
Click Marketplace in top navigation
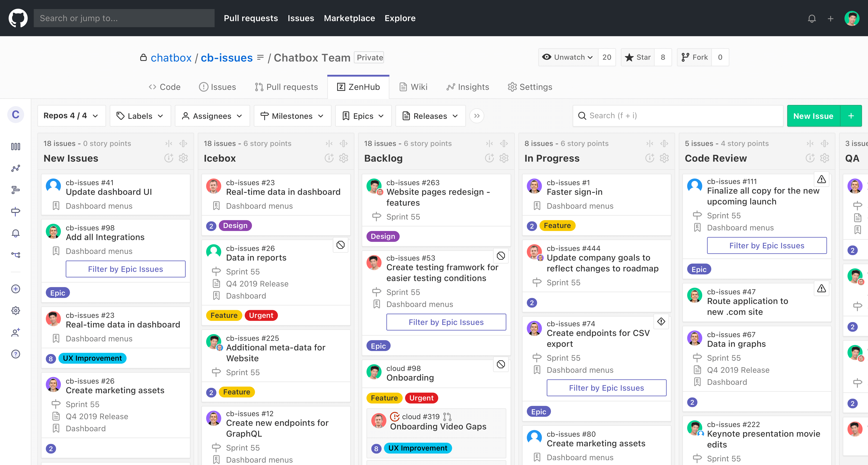click(x=349, y=18)
